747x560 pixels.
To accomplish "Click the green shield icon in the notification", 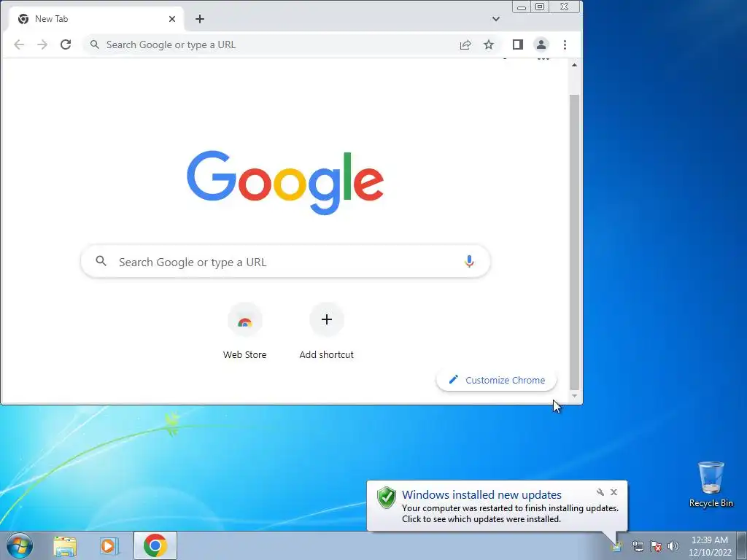I will pyautogui.click(x=387, y=498).
